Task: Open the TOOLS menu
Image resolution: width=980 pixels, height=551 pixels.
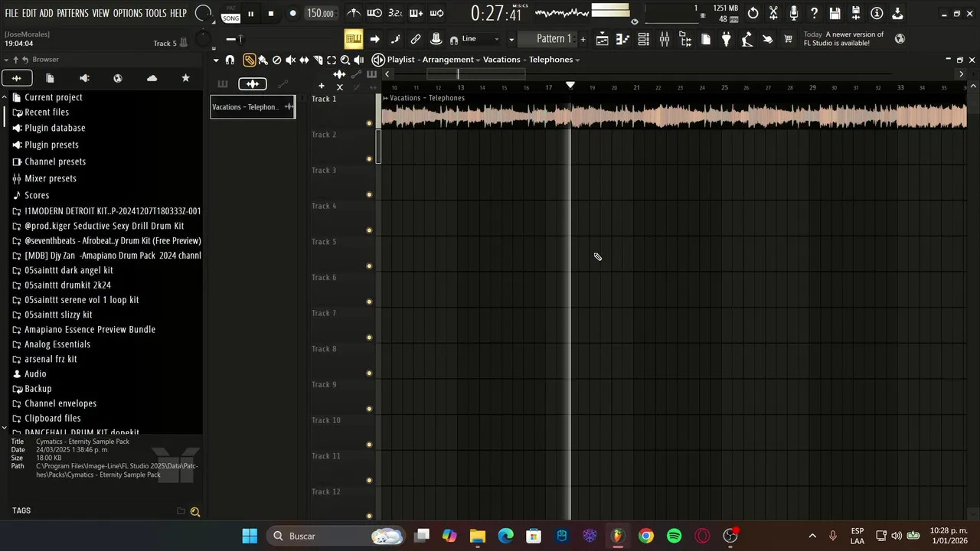Action: 156,14
